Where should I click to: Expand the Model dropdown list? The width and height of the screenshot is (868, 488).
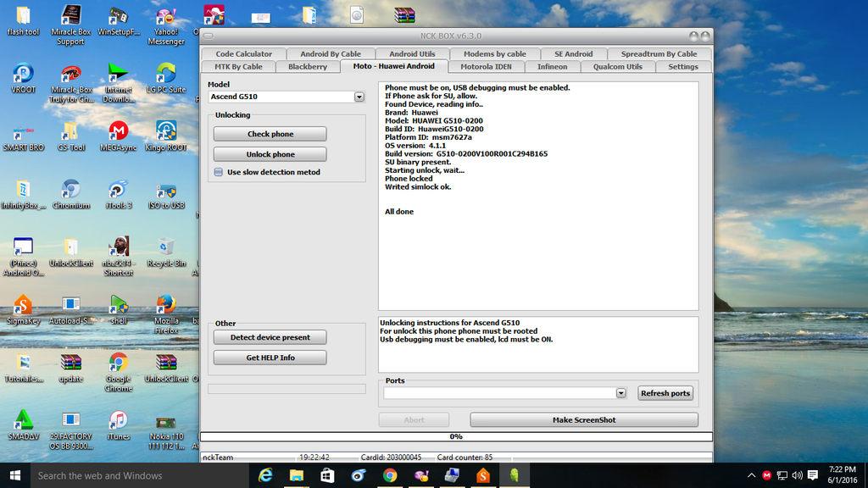[359, 97]
